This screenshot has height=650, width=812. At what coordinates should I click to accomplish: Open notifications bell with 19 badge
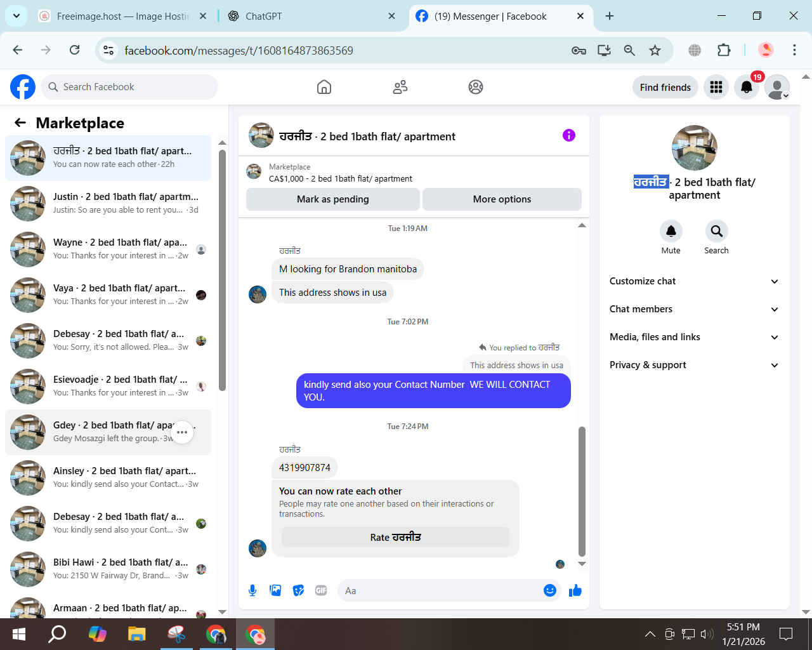[747, 87]
